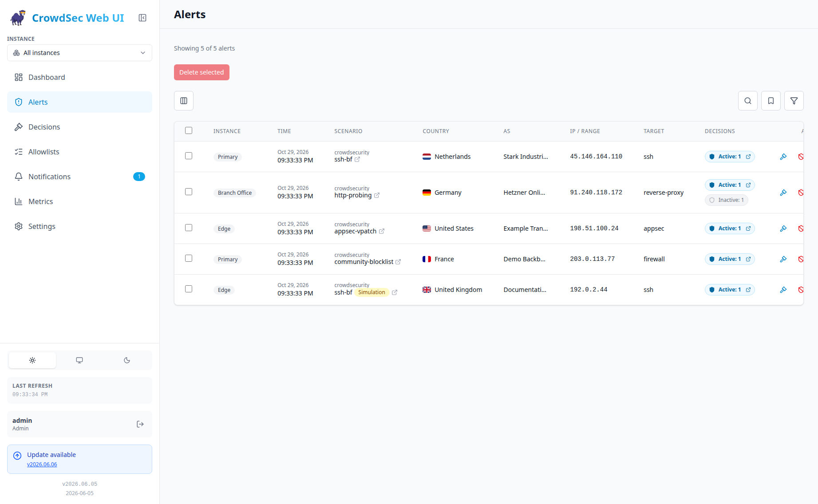The height and width of the screenshot is (504, 818).
Task: Open the column visibility icon button
Action: [184, 101]
